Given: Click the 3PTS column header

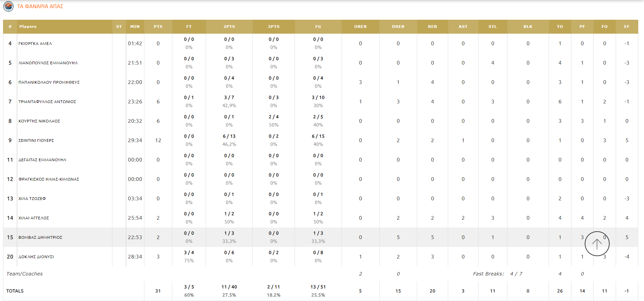Looking at the screenshot, I should pos(273,27).
